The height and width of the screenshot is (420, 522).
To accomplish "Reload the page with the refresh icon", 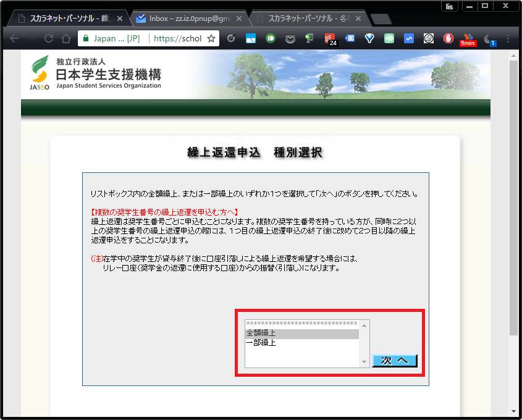I will 49,39.
